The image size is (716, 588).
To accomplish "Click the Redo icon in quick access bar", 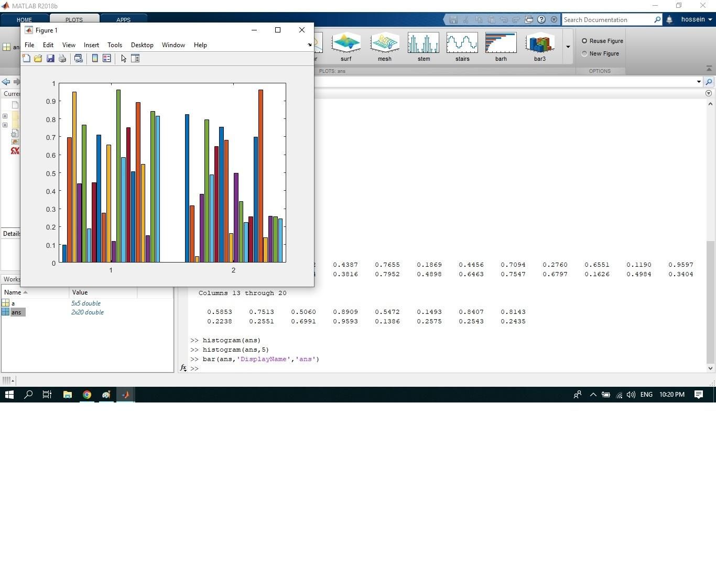I will tap(516, 19).
